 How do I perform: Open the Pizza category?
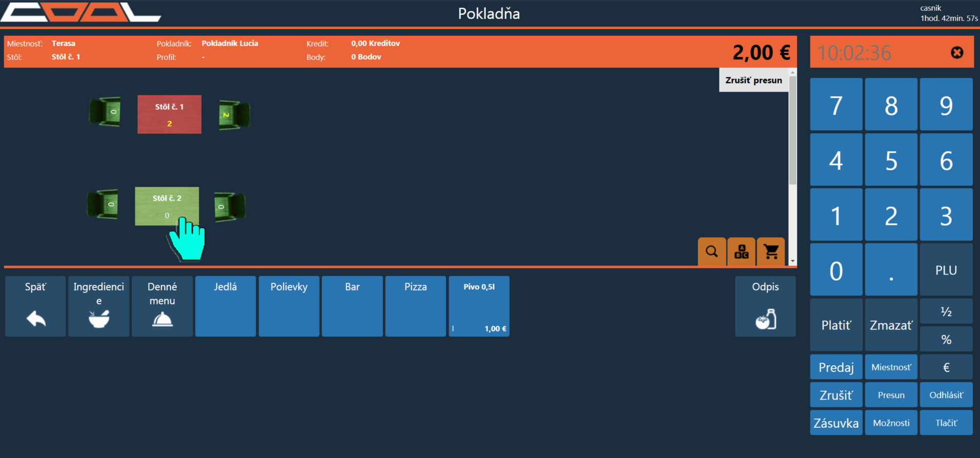point(415,306)
